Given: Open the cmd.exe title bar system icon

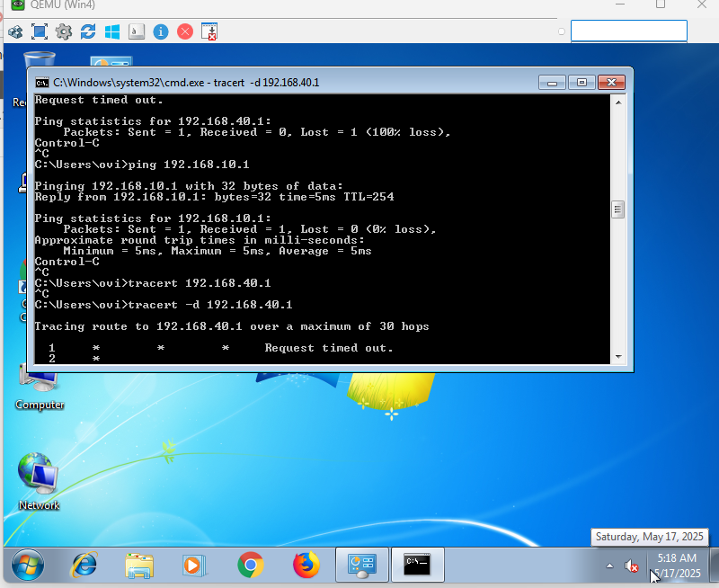Looking at the screenshot, I should tap(42, 83).
